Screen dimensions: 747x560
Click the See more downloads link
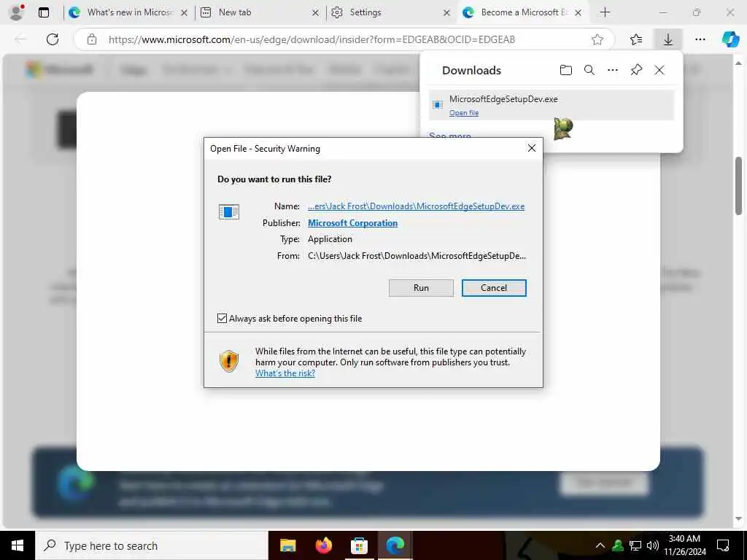449,136
